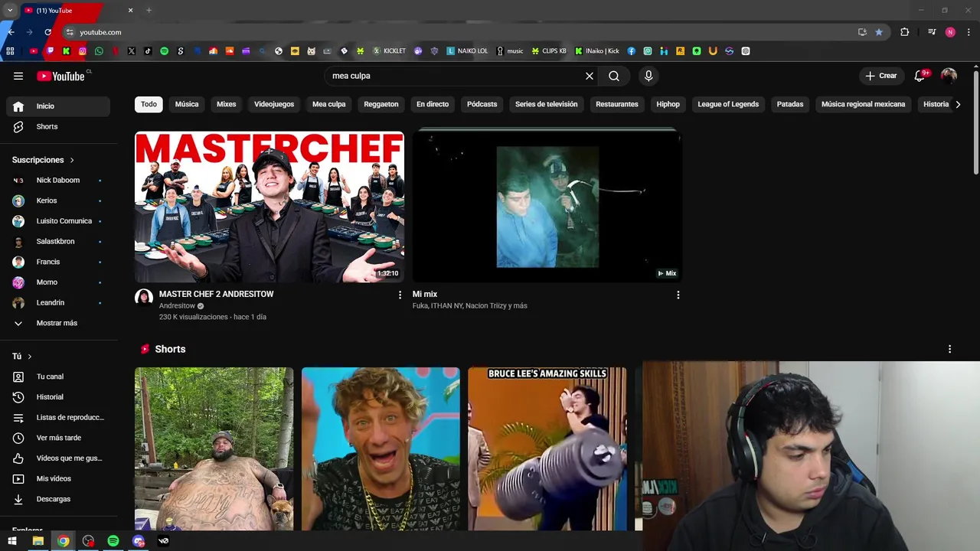This screenshot has width=980, height=551.
Task: Start voice search with the microphone
Action: tap(648, 76)
